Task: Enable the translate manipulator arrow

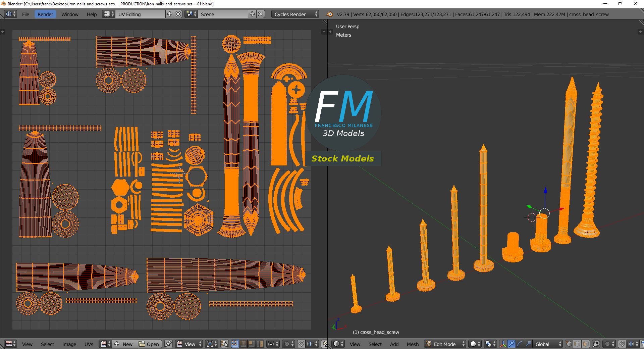Action: click(x=512, y=344)
